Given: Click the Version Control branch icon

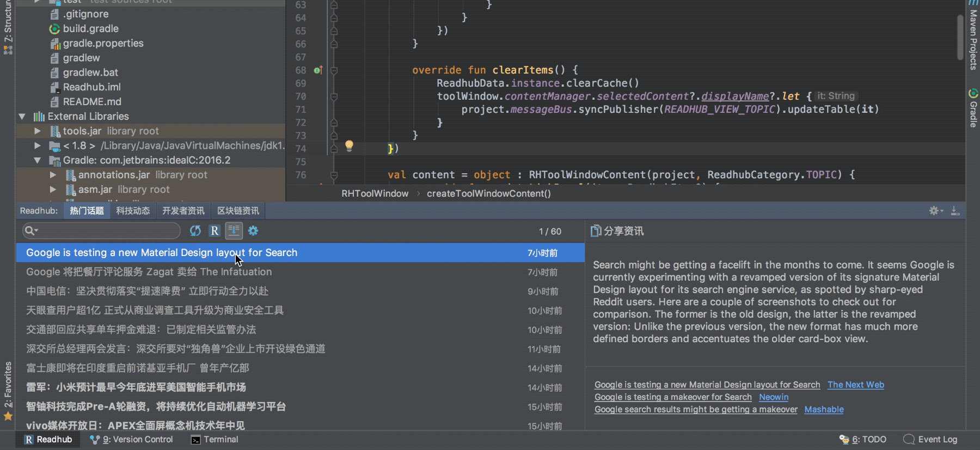Looking at the screenshot, I should click(95, 440).
